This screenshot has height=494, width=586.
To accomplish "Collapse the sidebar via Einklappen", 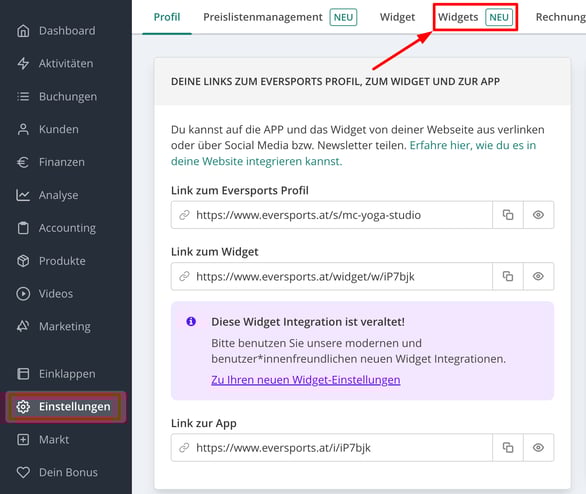I will 56,374.
